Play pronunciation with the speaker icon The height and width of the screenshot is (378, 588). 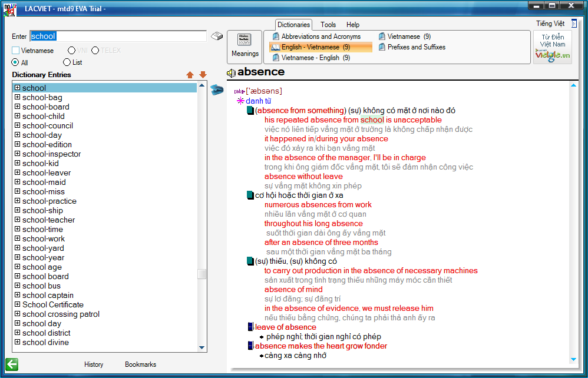click(231, 73)
